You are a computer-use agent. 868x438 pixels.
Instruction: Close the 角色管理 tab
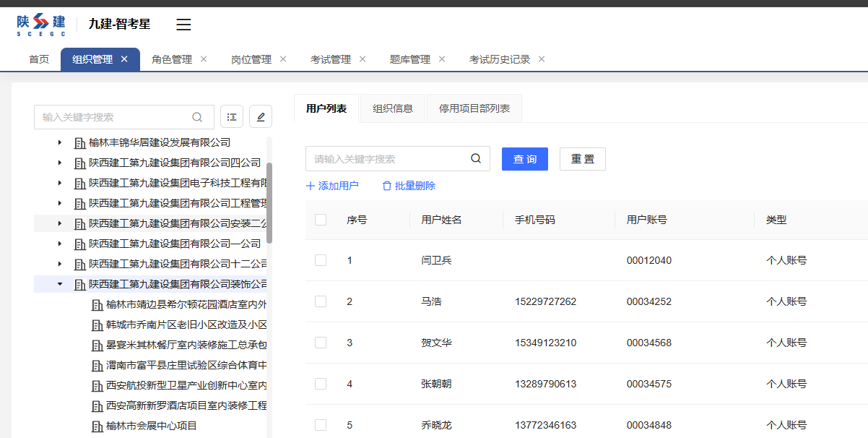click(204, 59)
